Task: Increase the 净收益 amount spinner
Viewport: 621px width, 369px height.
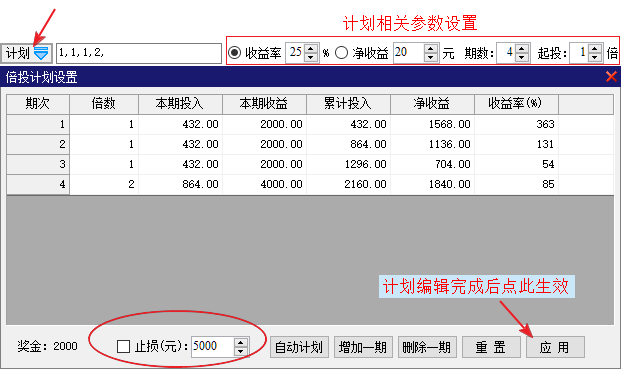Action: [431, 49]
